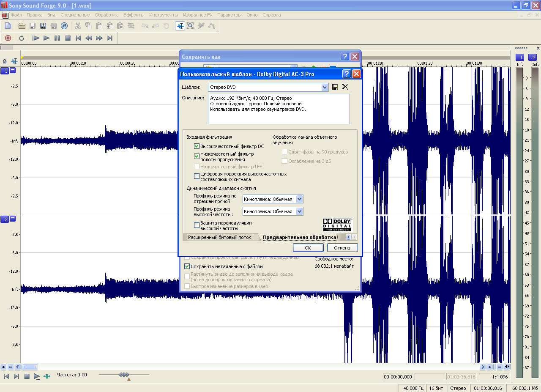Viewport: 541px width, 392px height.
Task: Uncheck Высокочастотный фильтр DC
Action: (x=197, y=146)
